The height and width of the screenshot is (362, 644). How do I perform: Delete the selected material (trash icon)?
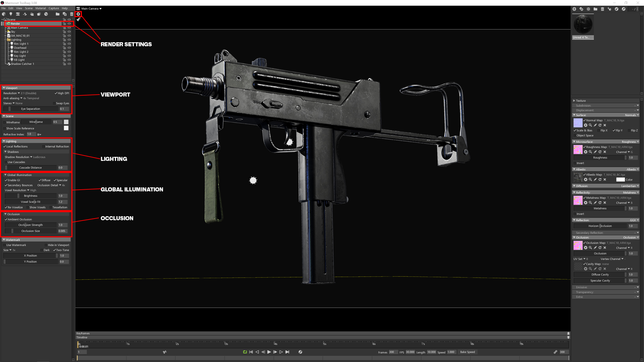click(602, 9)
